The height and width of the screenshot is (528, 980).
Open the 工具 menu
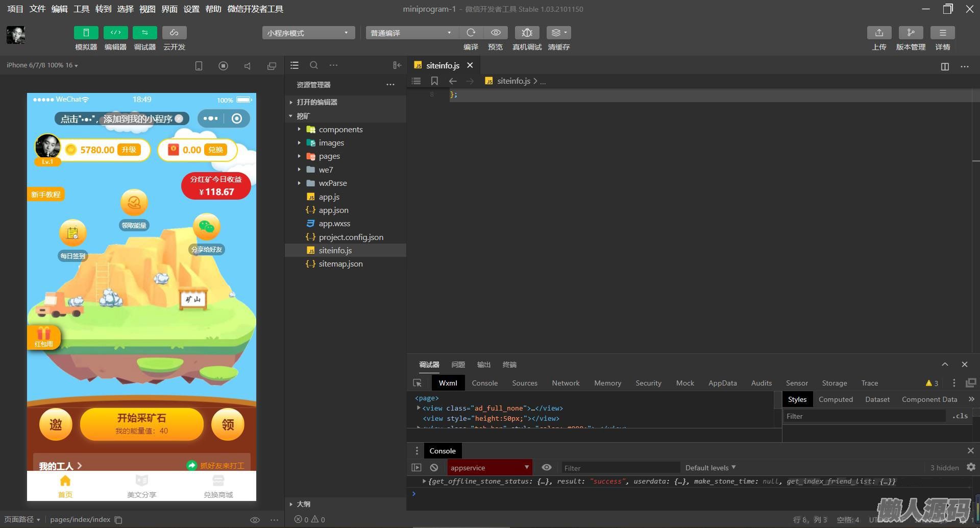click(x=81, y=9)
